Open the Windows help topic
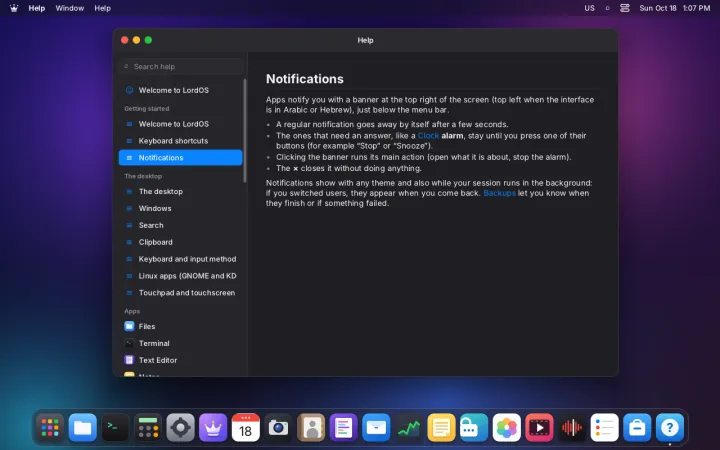The image size is (720, 450). click(x=180, y=208)
